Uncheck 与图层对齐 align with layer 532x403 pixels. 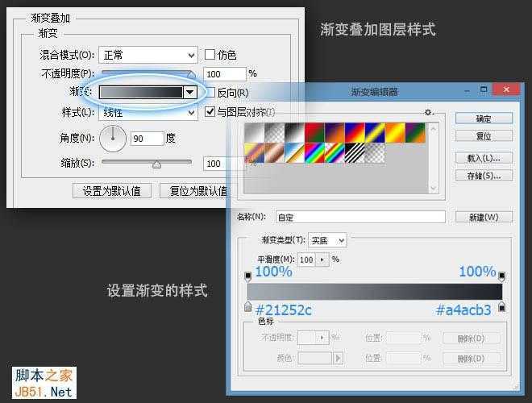pyautogui.click(x=210, y=111)
